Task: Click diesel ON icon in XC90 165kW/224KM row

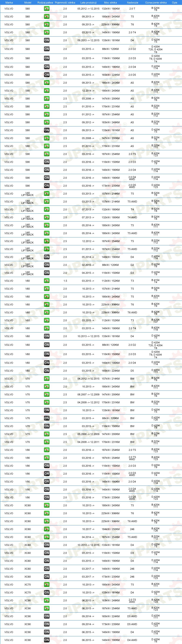Action: coord(47,616)
